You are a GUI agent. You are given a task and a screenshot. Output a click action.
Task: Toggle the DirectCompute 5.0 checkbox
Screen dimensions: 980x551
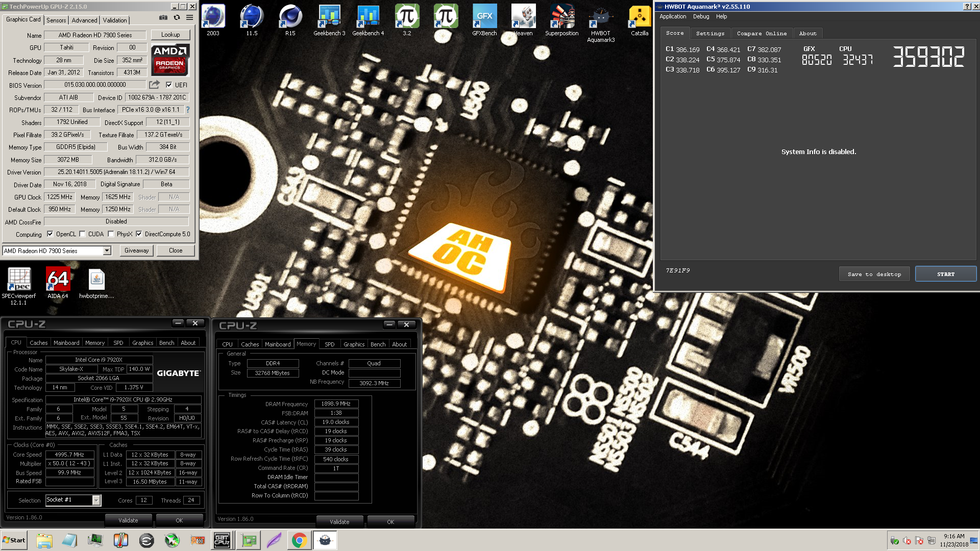point(139,234)
